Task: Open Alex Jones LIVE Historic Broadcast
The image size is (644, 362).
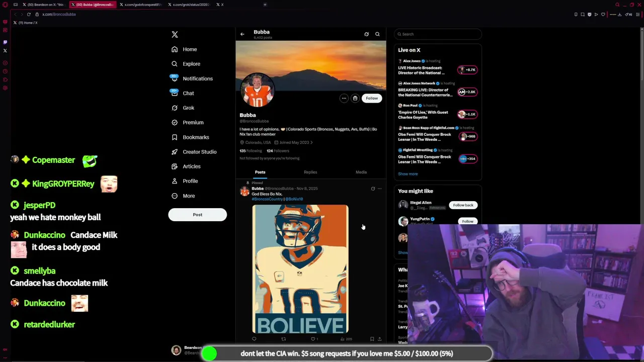Action: [x=438, y=67]
